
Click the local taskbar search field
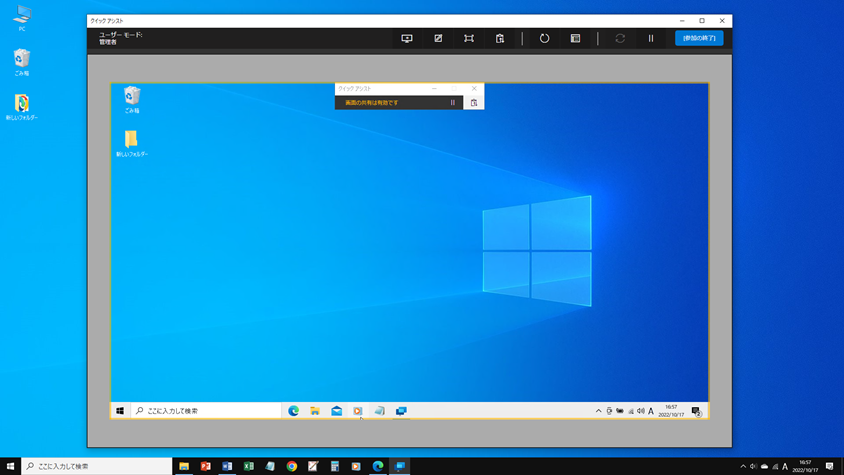point(97,466)
